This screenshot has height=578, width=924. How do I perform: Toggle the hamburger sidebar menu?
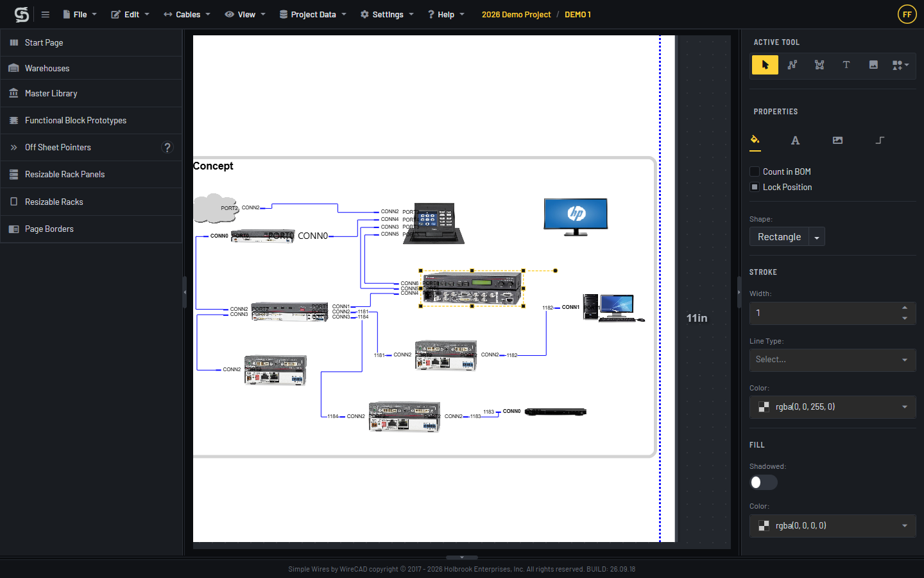[x=46, y=14]
